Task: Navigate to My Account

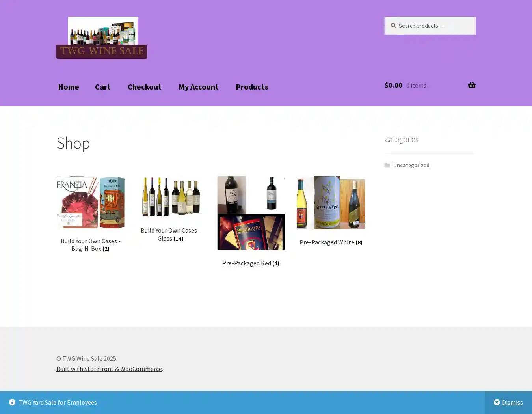Action: point(198,87)
